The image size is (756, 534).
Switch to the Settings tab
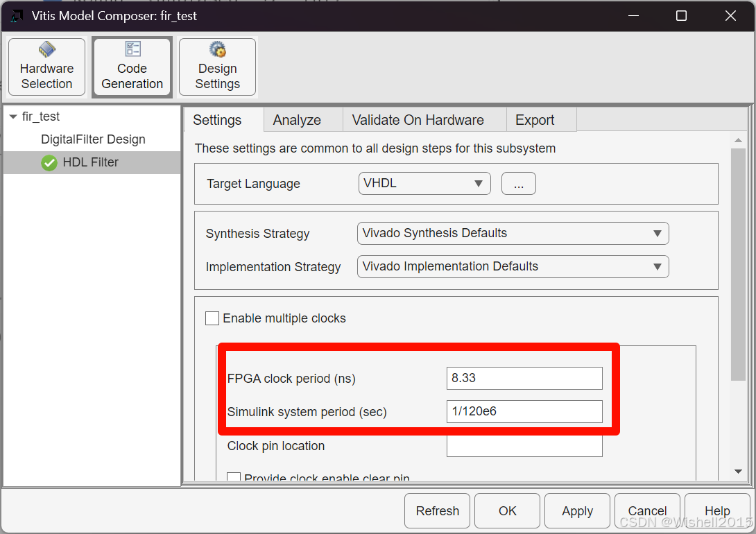click(223, 119)
